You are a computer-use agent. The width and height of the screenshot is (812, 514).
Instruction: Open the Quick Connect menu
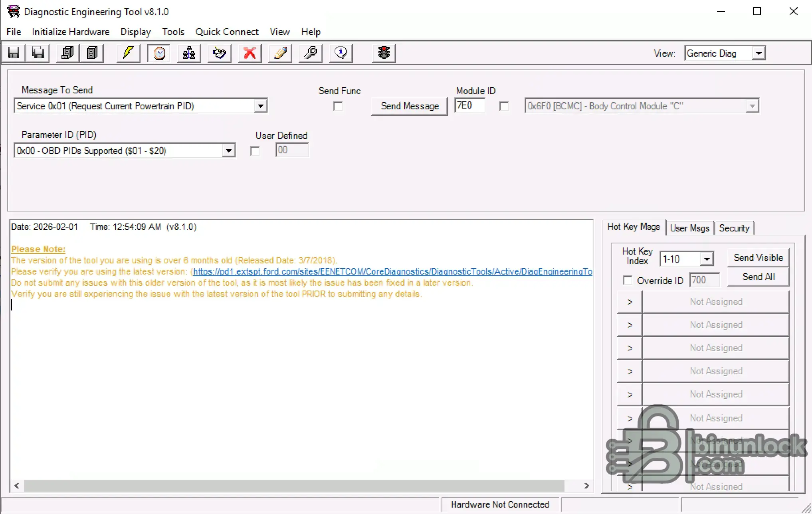click(227, 32)
